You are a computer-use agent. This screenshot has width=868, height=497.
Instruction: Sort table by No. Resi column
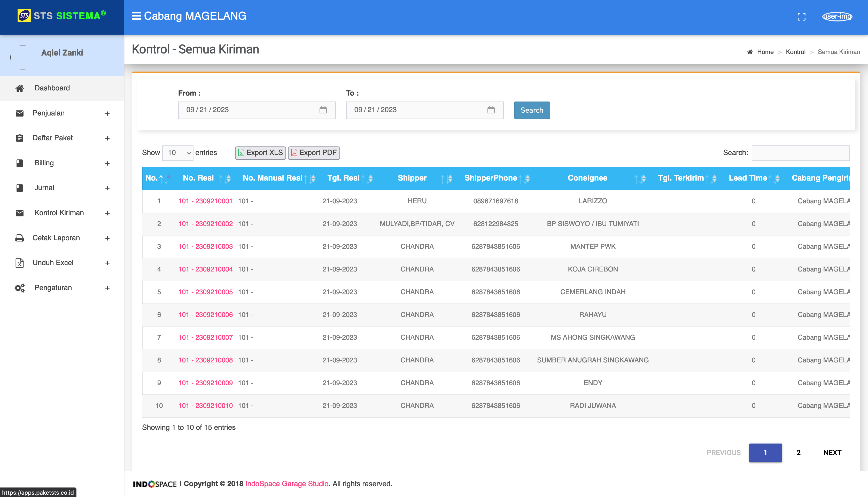pyautogui.click(x=206, y=178)
